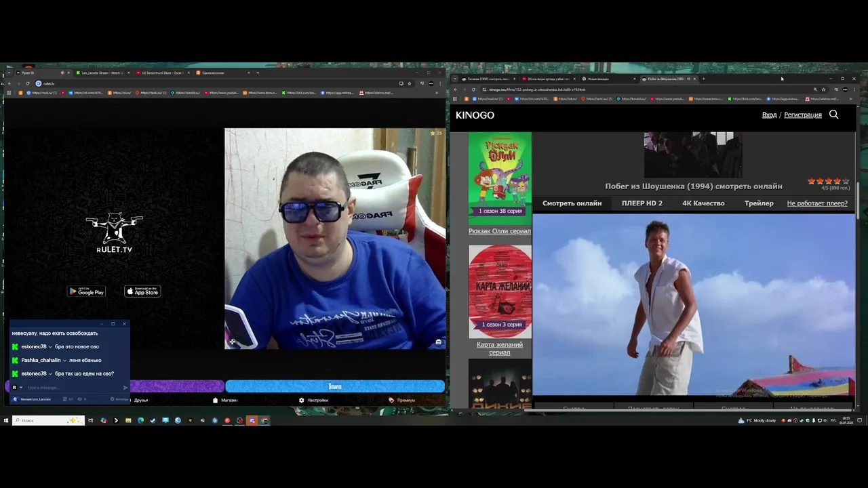Send the chat message with the arrow icon

coord(125,388)
